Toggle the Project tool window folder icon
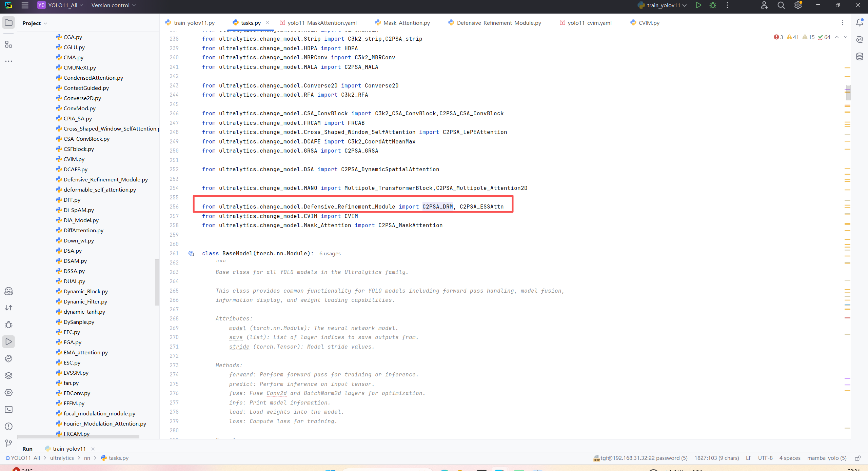The width and height of the screenshot is (868, 471). pos(9,23)
